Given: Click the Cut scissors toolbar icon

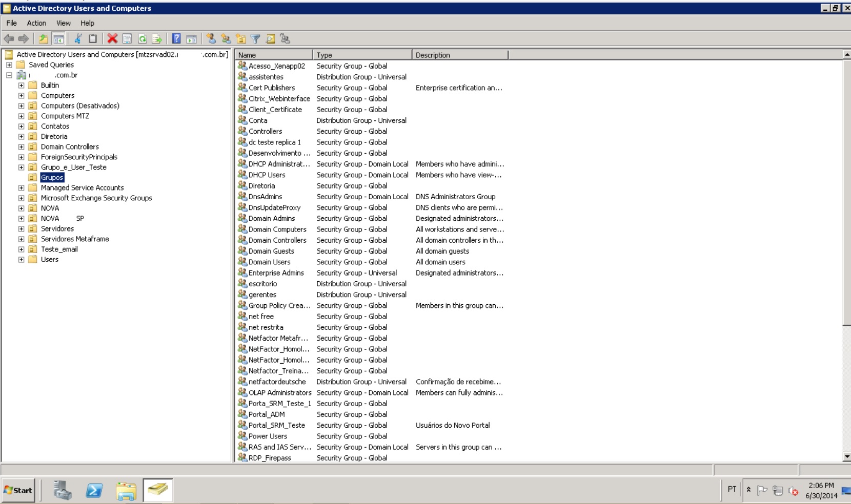Looking at the screenshot, I should click(x=78, y=39).
